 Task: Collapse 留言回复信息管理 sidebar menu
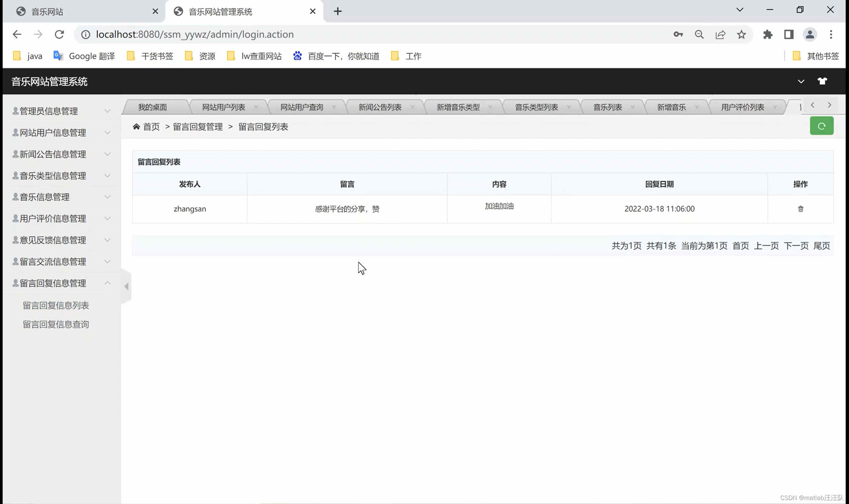click(61, 283)
